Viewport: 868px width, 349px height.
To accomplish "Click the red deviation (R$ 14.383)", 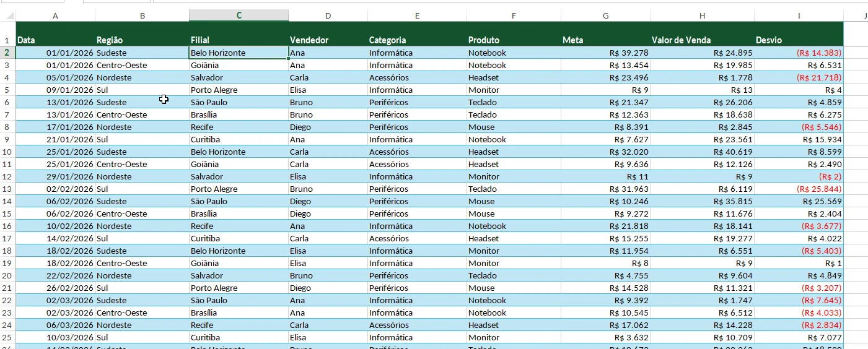I will pyautogui.click(x=799, y=53).
